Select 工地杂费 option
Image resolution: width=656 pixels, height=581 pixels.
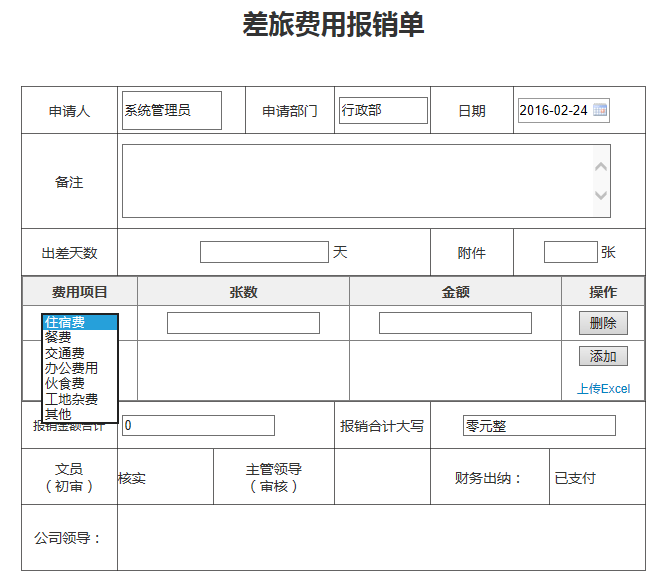point(80,399)
